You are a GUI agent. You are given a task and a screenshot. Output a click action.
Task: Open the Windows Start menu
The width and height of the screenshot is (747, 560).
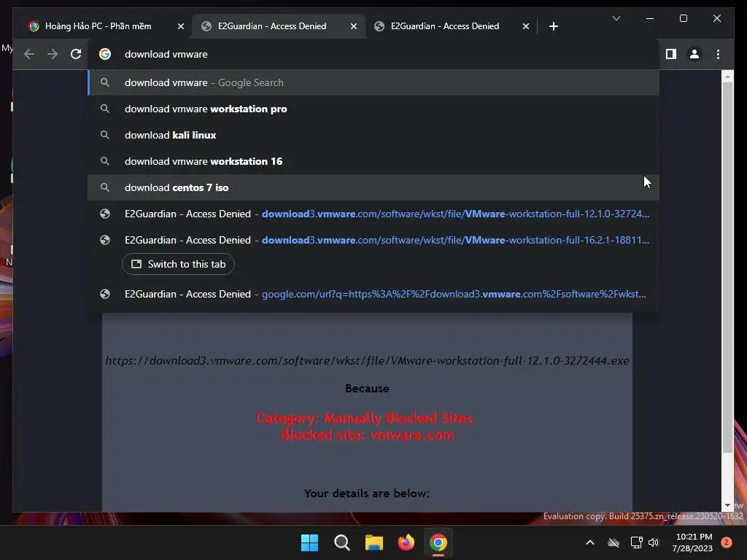point(309,542)
